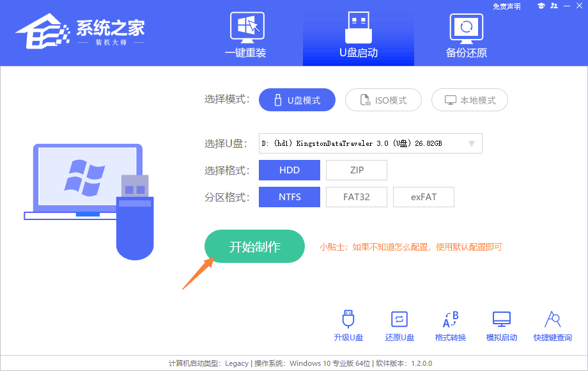Choose the NTFS partition format
The width and height of the screenshot is (588, 371).
pyautogui.click(x=290, y=197)
